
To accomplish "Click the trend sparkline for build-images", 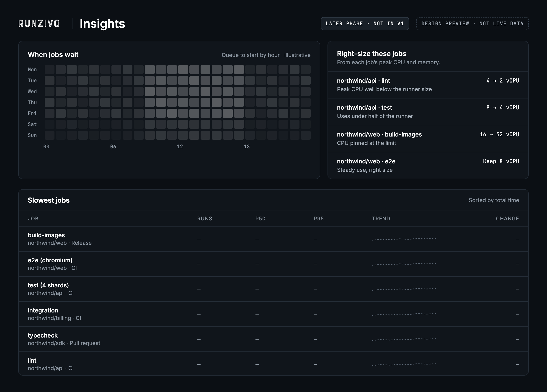I will click(x=404, y=239).
